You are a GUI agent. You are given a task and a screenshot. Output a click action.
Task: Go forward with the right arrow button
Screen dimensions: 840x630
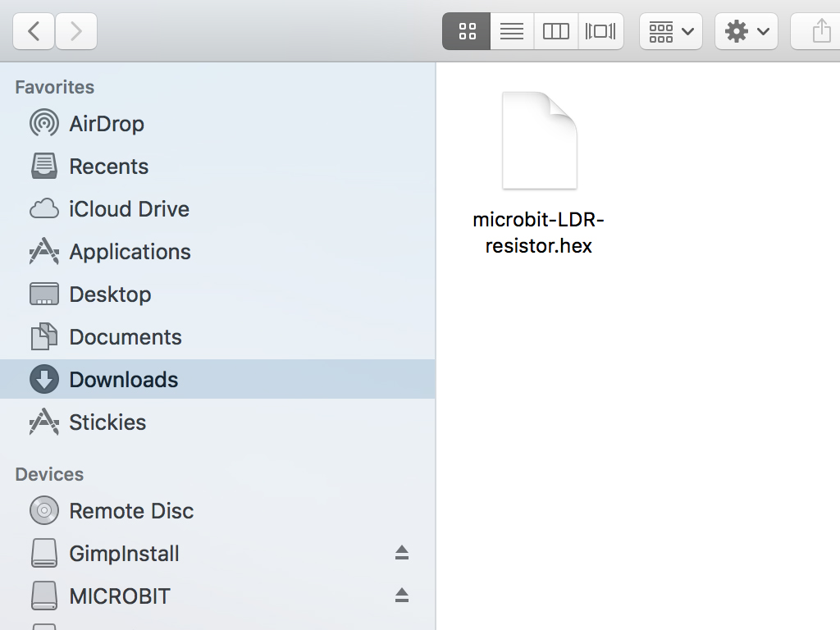coord(76,31)
